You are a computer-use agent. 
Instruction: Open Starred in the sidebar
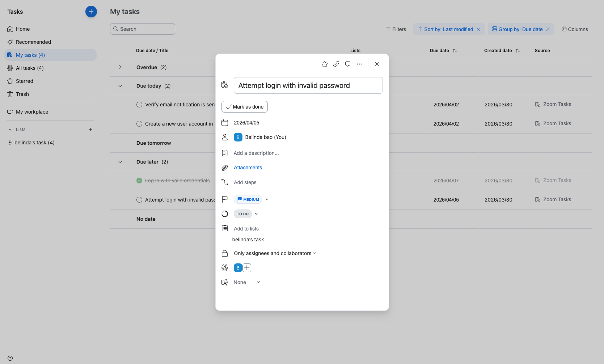pos(50,81)
